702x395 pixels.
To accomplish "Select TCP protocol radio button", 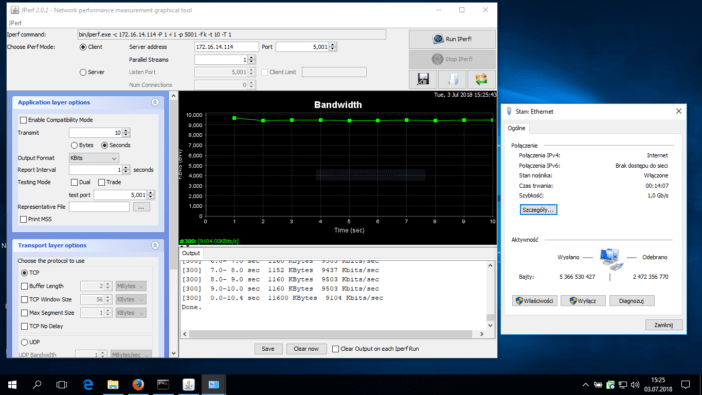I will (24, 273).
